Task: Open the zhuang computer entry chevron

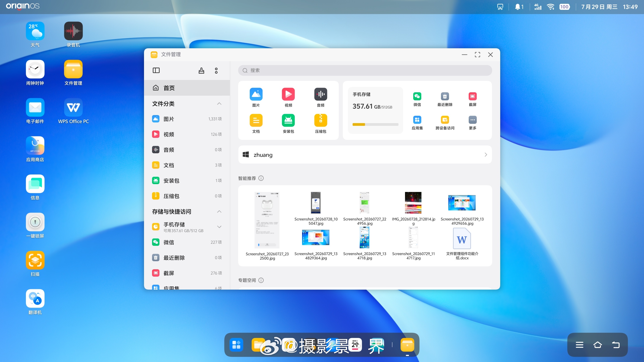Action: coord(486,155)
